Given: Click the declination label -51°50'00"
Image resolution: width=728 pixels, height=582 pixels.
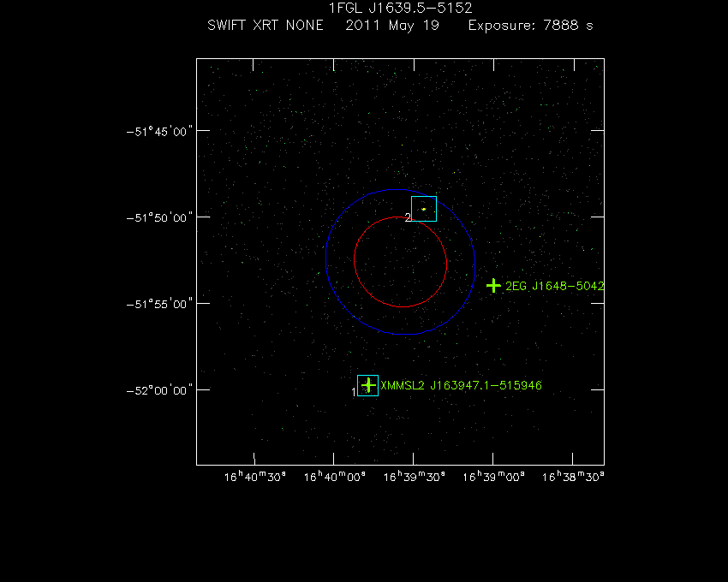Looking at the screenshot, I should click(159, 218).
